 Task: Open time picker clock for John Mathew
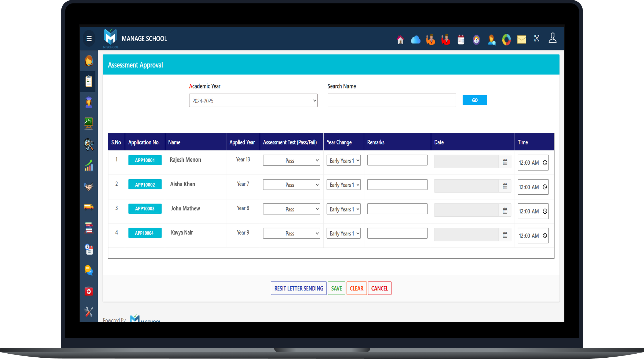point(545,211)
